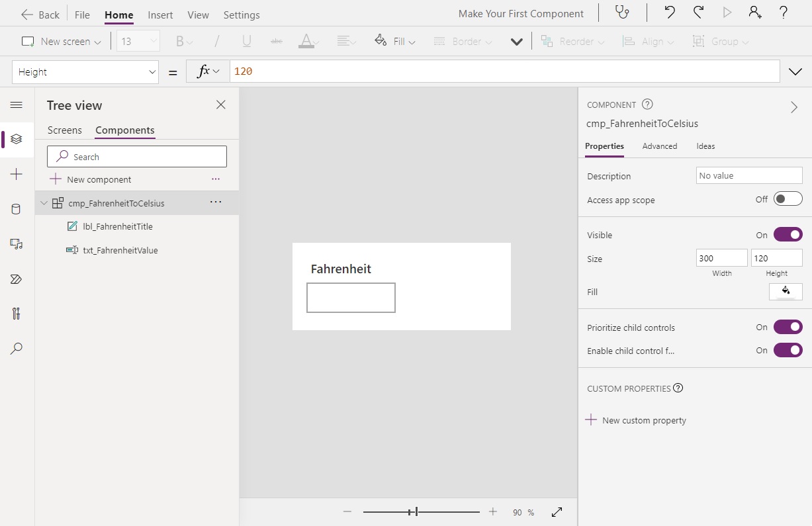Redo the last action
This screenshot has height=526, width=812.
point(696,13)
